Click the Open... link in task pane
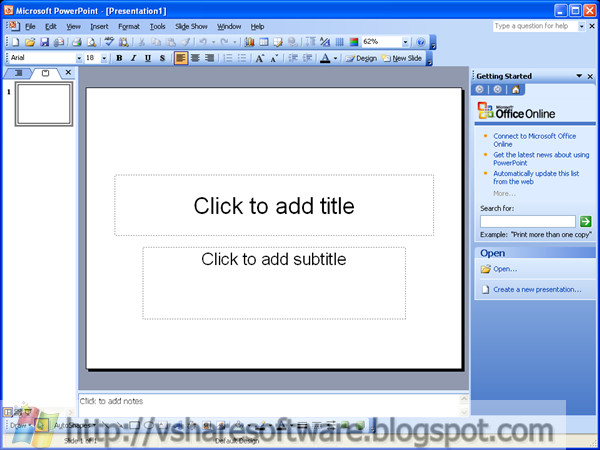Viewport: 600px width, 450px height. (505, 269)
